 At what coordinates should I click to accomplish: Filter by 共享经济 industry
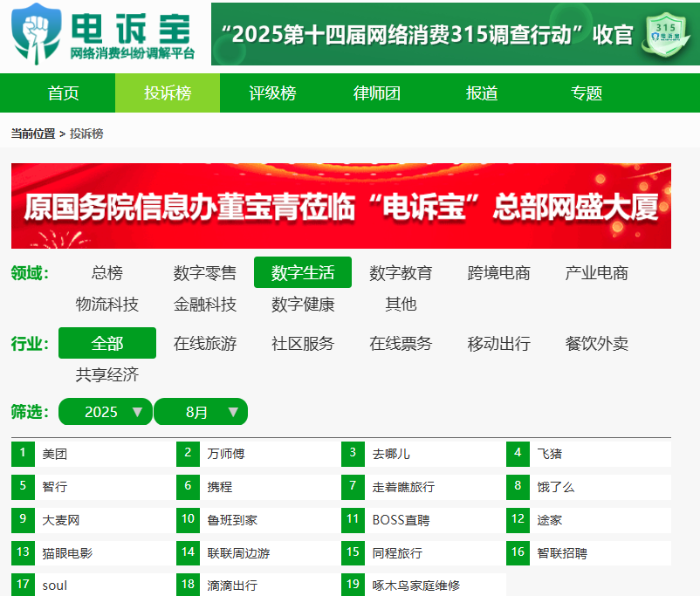point(107,374)
